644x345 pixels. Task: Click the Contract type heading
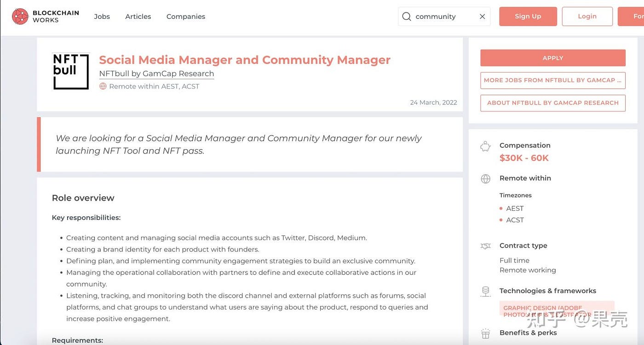point(523,246)
